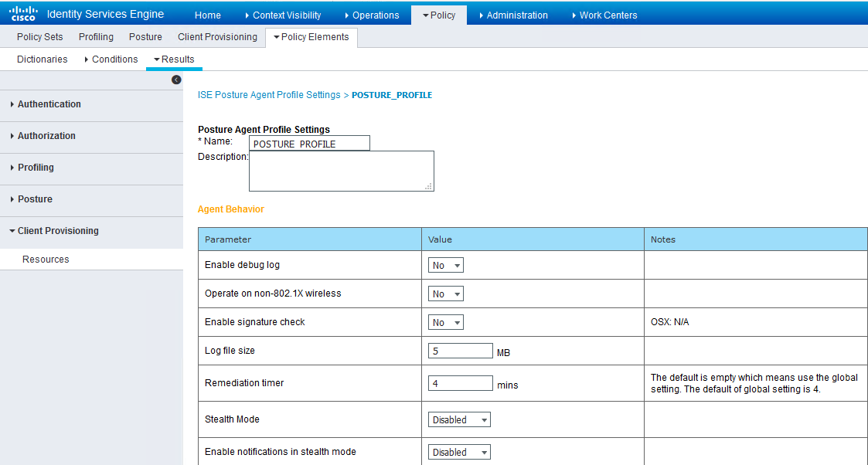Open the Operations menu
This screenshot has width=868, height=465.
372,15
